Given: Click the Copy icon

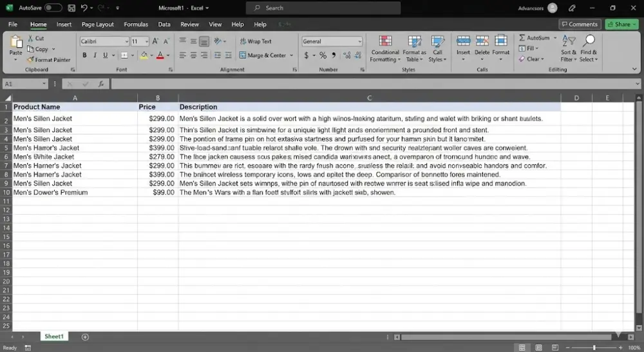Looking at the screenshot, I should [30, 49].
